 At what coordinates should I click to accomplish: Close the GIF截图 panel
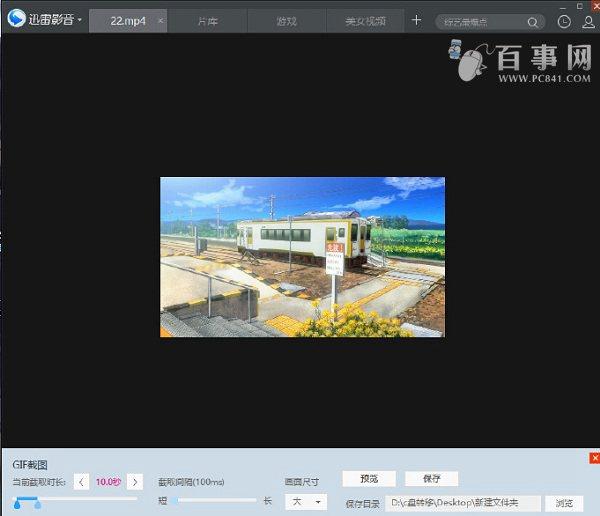(x=595, y=458)
